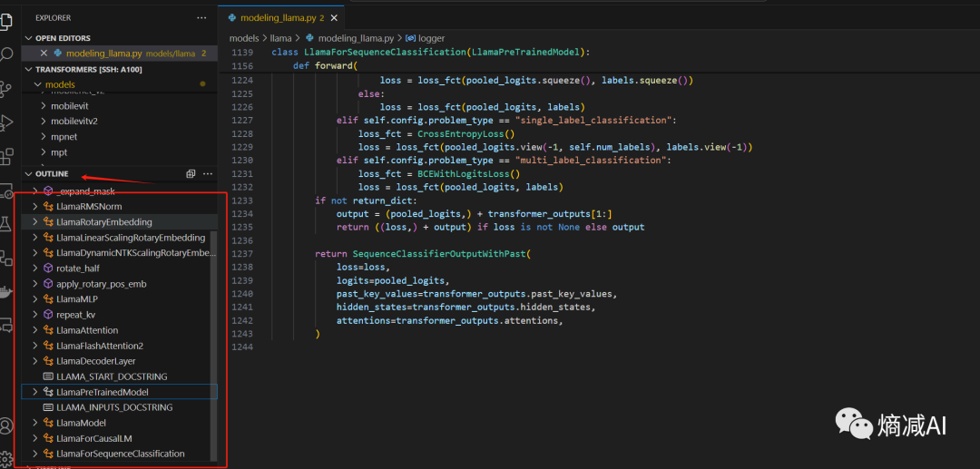Viewport: 980px width, 469px height.
Task: Click sticky header class LlamaForSequenceClassification line
Action: tap(431, 52)
